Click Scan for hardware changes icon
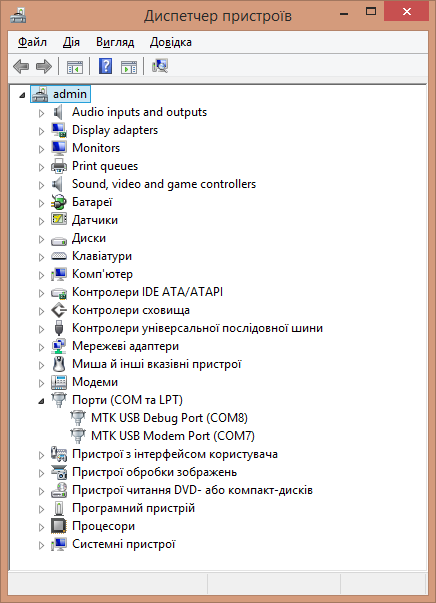Image resolution: width=436 pixels, height=603 pixels. point(160,66)
